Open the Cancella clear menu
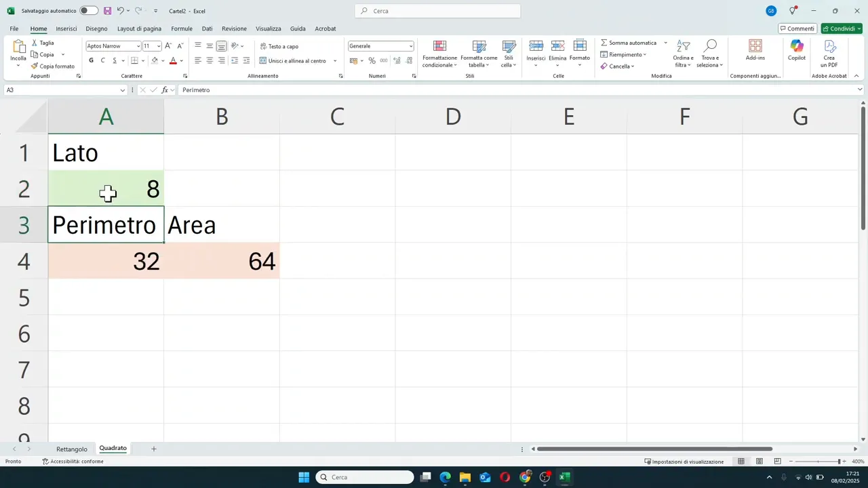Screen dimensions: 868x488 [617, 66]
